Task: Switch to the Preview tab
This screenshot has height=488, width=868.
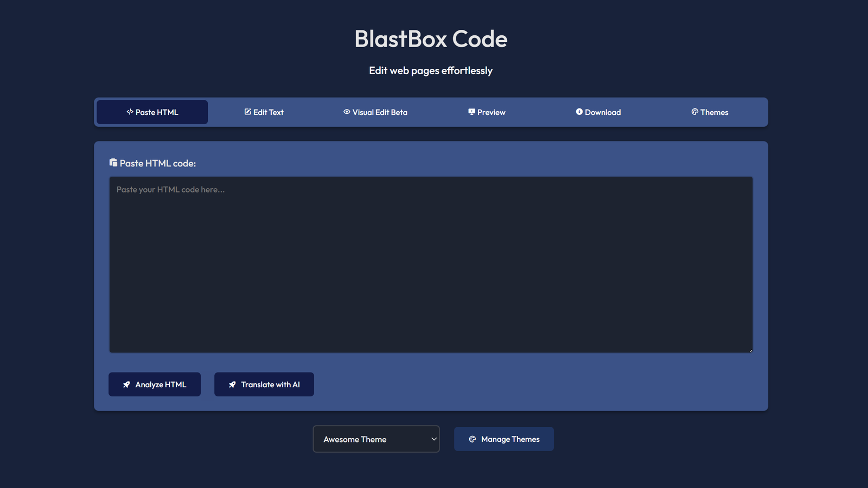Action: (x=487, y=112)
